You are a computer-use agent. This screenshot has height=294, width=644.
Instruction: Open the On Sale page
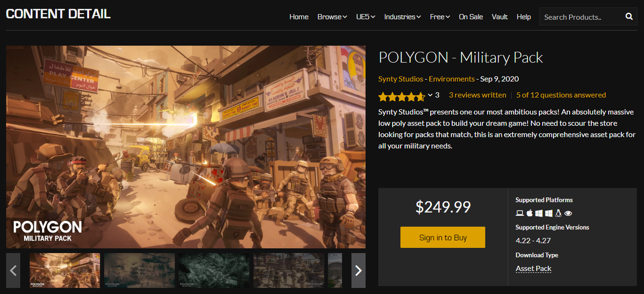pos(471,17)
